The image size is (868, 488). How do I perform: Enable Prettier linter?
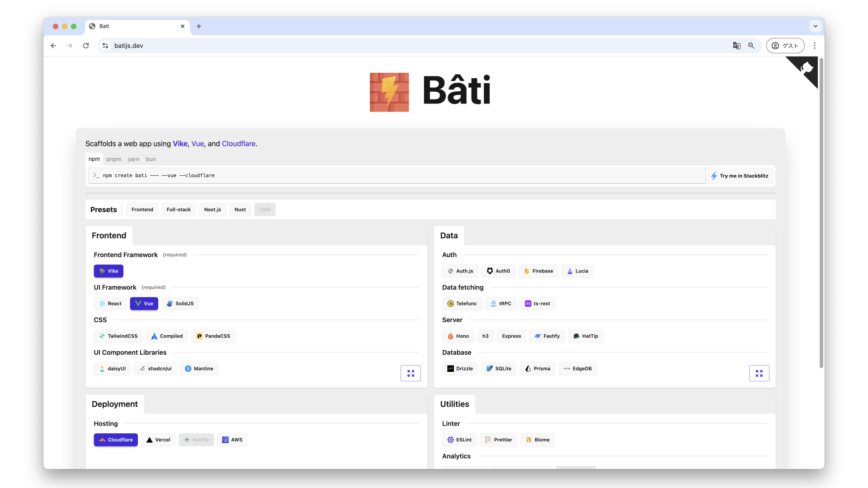coord(498,440)
